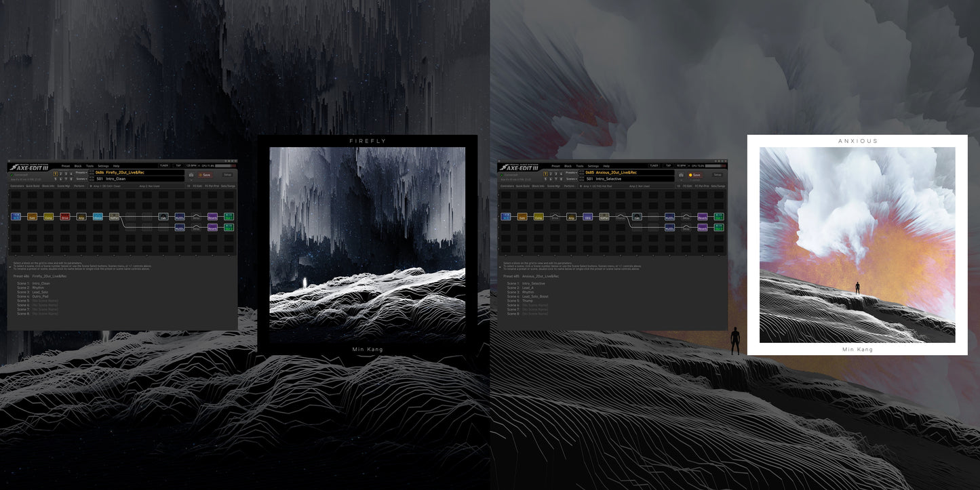Open Setup from the Firefly window

tap(229, 174)
